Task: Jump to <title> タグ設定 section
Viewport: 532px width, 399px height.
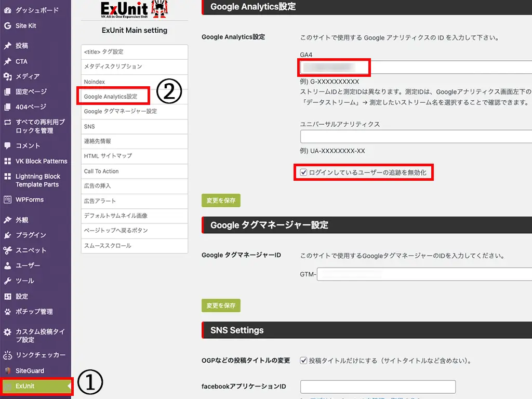Action: 135,52
